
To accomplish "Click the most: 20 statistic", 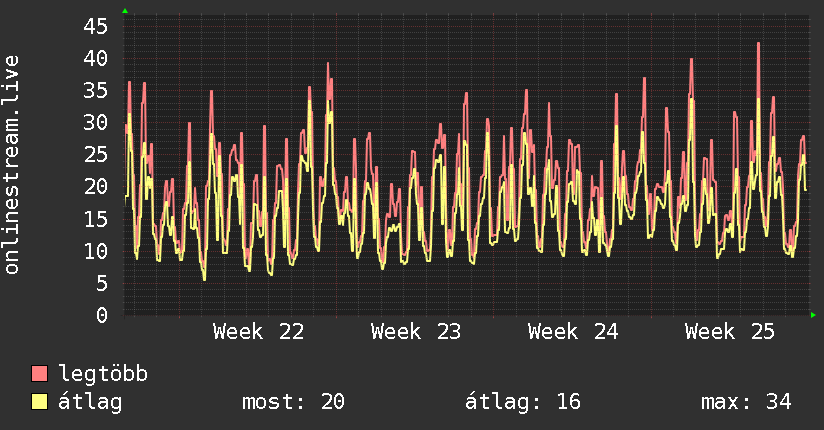I will coord(293,402).
